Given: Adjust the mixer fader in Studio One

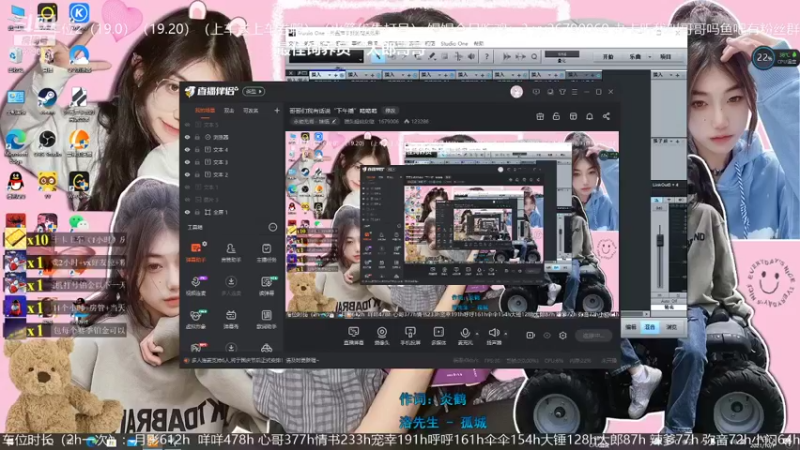Looking at the screenshot, I should 660,240.
